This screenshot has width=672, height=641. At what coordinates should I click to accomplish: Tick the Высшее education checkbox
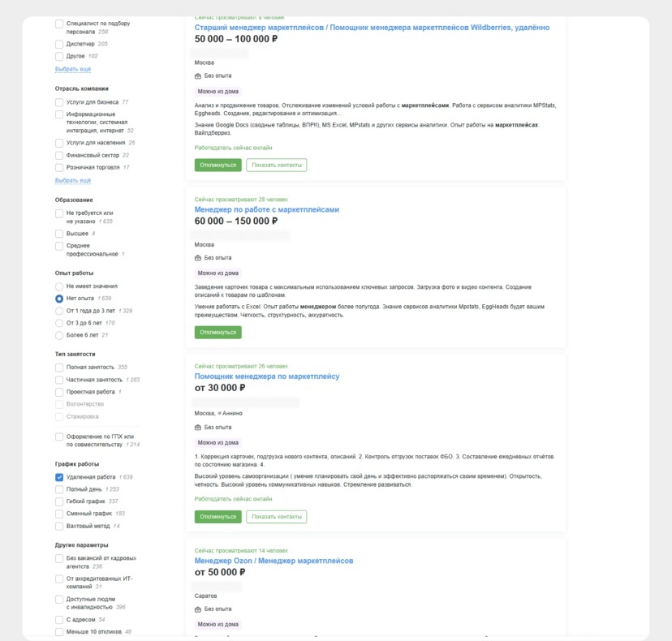click(59, 234)
